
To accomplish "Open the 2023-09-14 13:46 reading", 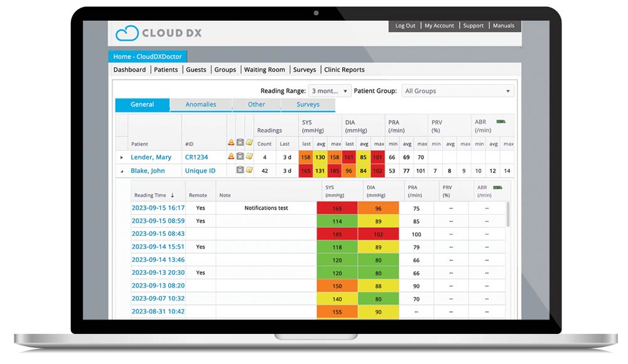I will (158, 259).
